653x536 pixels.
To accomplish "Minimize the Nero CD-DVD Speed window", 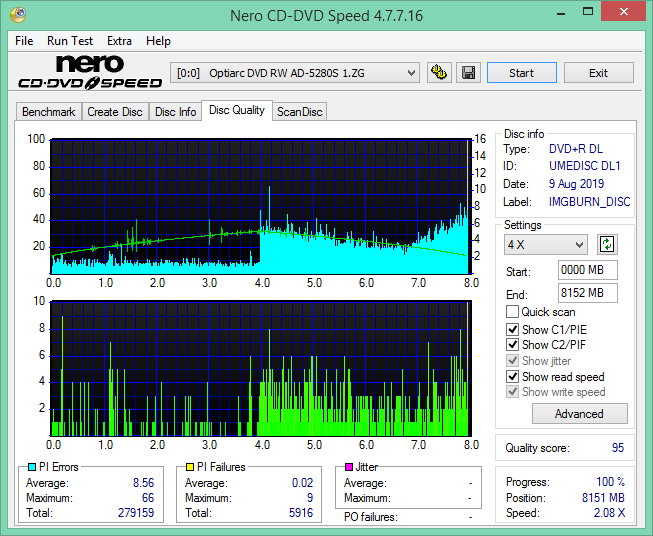I will click(x=561, y=12).
